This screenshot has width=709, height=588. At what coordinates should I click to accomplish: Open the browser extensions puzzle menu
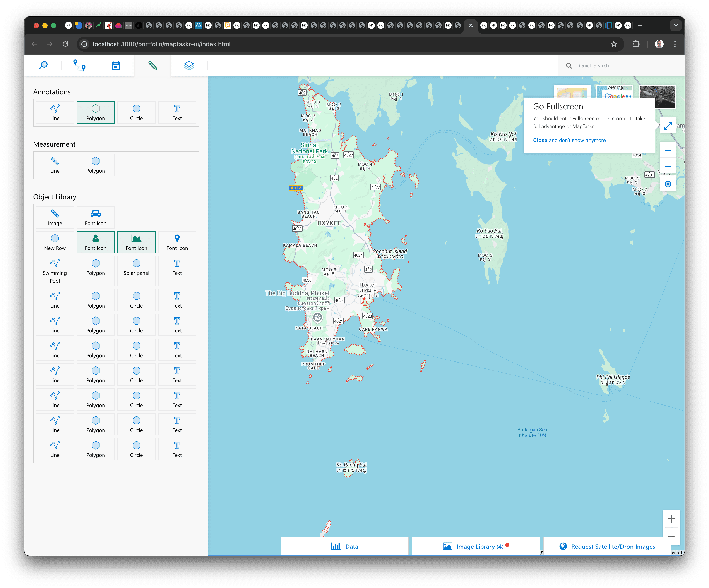pos(636,44)
